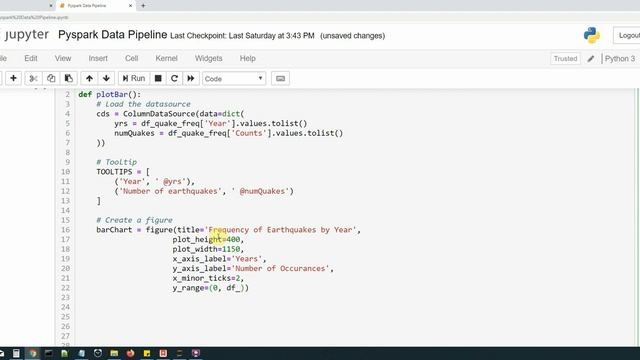Image resolution: width=640 pixels, height=360 pixels.
Task: Click the x_minor_ticks=2 line
Action: (x=208, y=278)
